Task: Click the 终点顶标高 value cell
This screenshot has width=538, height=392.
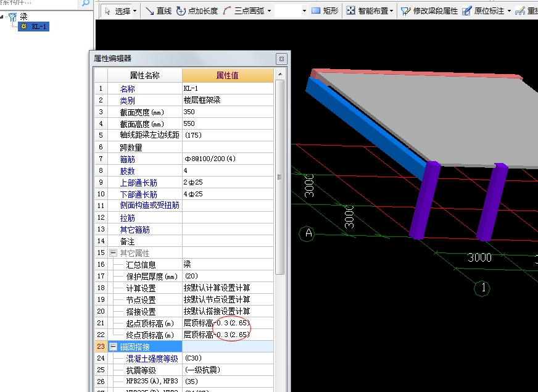Action: 228,335
